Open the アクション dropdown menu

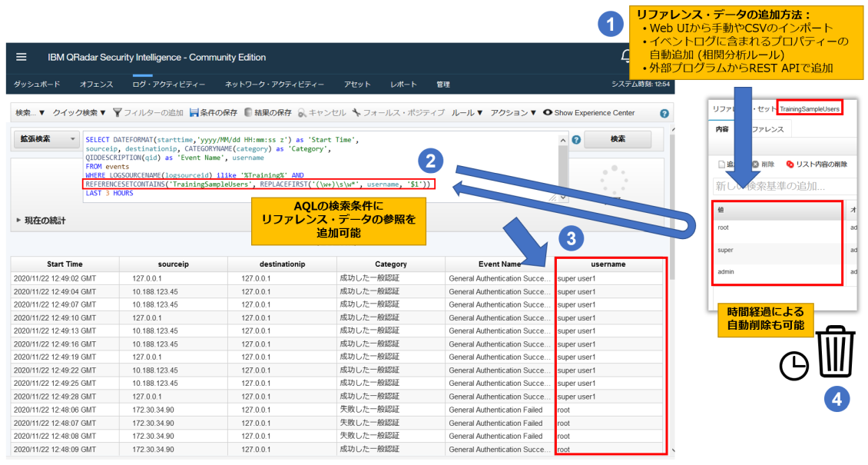[513, 112]
